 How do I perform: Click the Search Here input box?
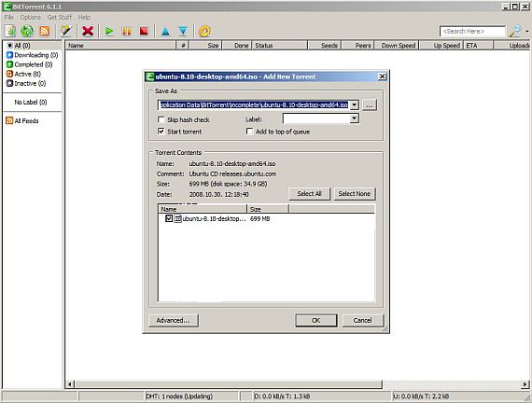click(x=472, y=31)
